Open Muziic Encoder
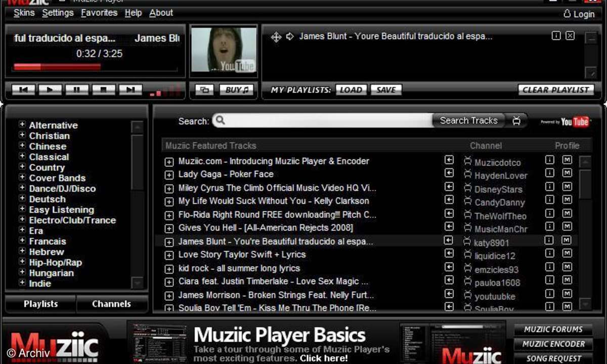Image resolution: width=607 pixels, height=364 pixels. pos(553,344)
